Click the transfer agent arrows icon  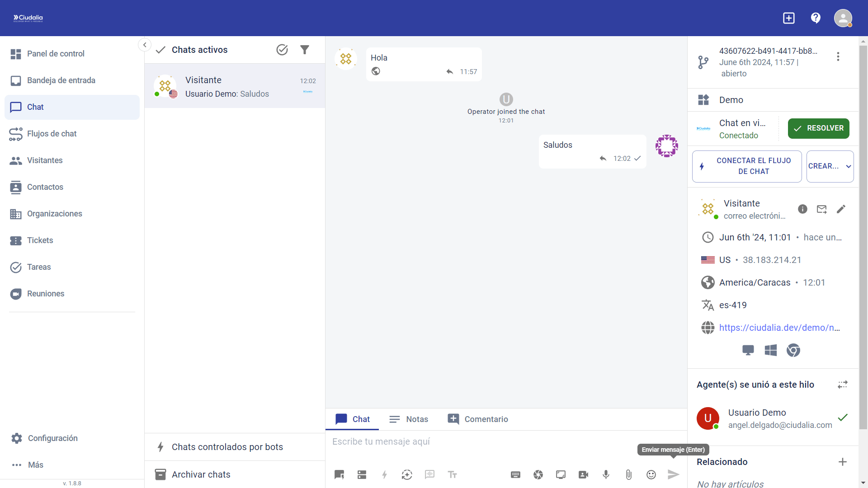click(x=842, y=385)
